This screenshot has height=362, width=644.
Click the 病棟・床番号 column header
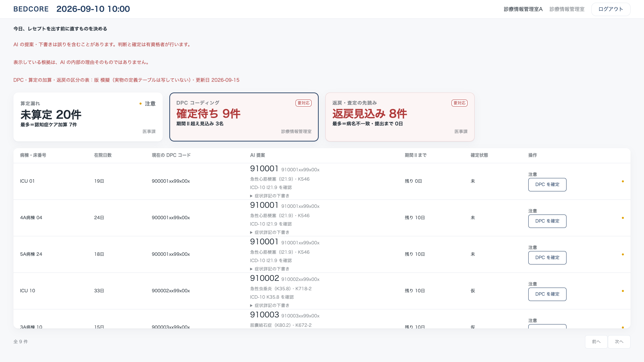click(33, 155)
